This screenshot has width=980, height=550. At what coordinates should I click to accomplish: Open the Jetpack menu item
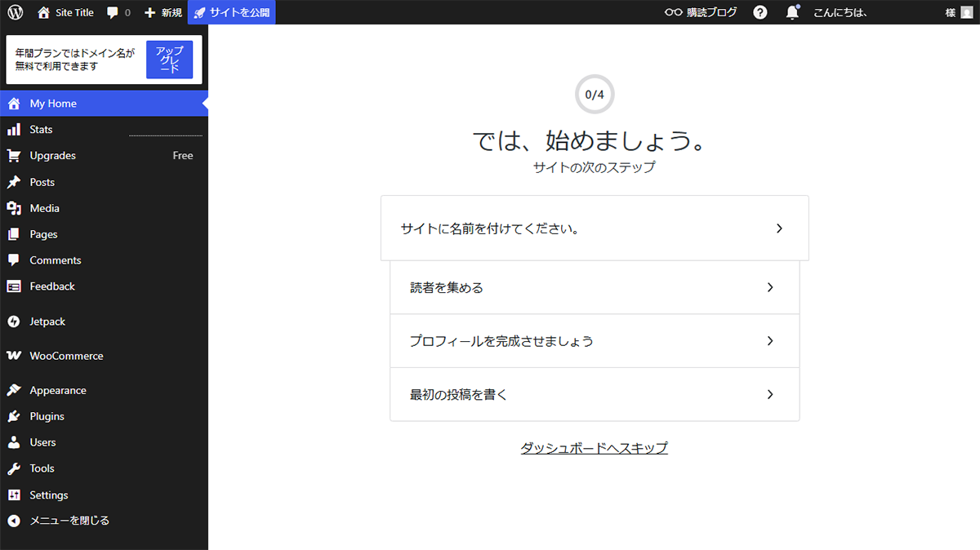pyautogui.click(x=104, y=322)
